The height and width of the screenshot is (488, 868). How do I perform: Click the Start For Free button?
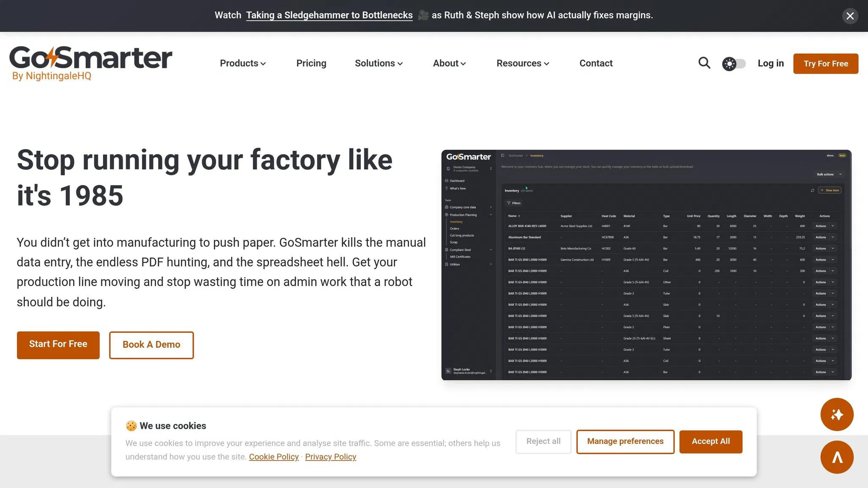(58, 345)
